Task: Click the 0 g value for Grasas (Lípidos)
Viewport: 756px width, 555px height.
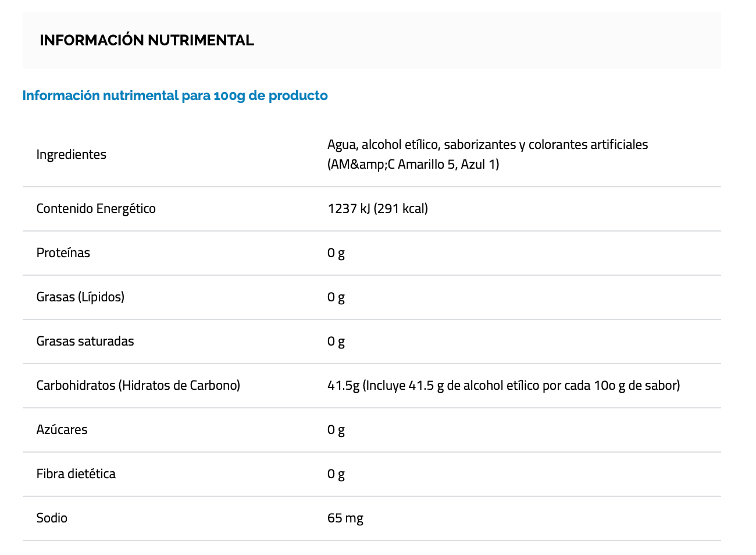Action: [336, 297]
